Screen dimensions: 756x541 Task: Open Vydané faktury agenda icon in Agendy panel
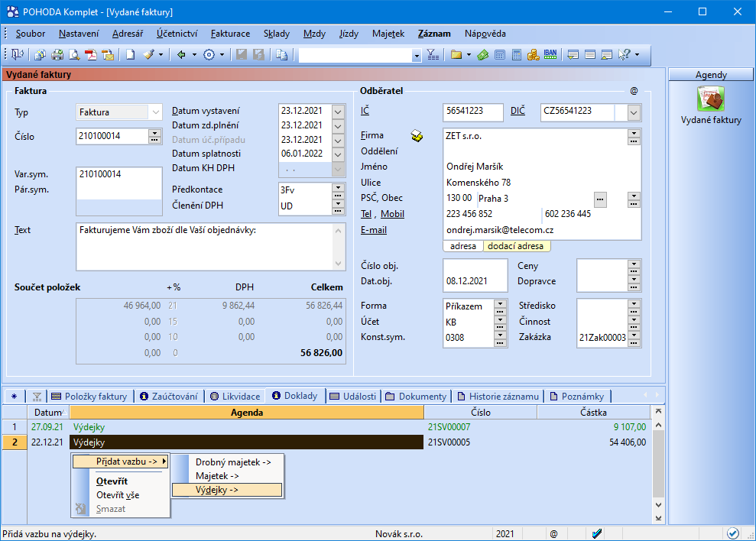711,99
